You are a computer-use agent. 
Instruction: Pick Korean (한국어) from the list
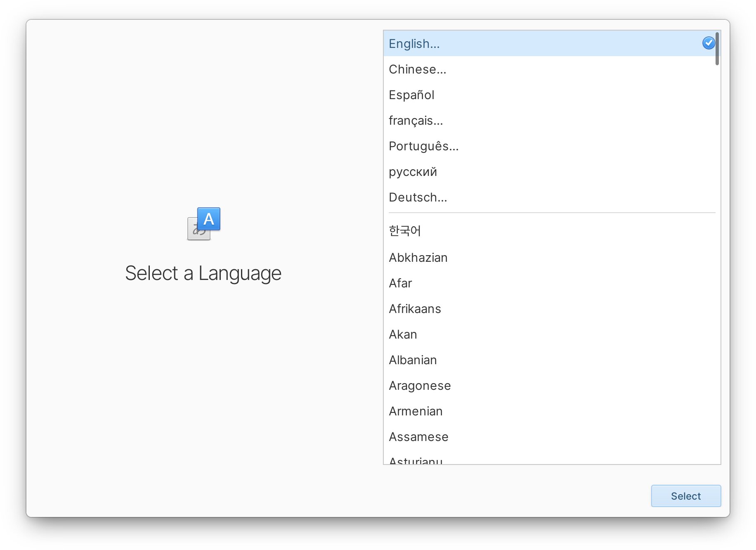[405, 231]
